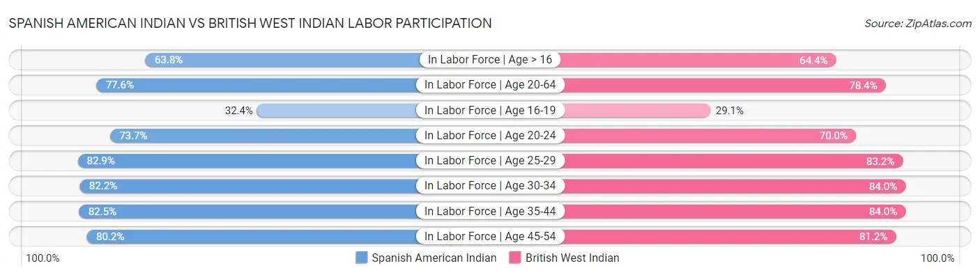Open the ZipAtlas.com source link
The height and width of the screenshot is (275, 980).
click(918, 24)
